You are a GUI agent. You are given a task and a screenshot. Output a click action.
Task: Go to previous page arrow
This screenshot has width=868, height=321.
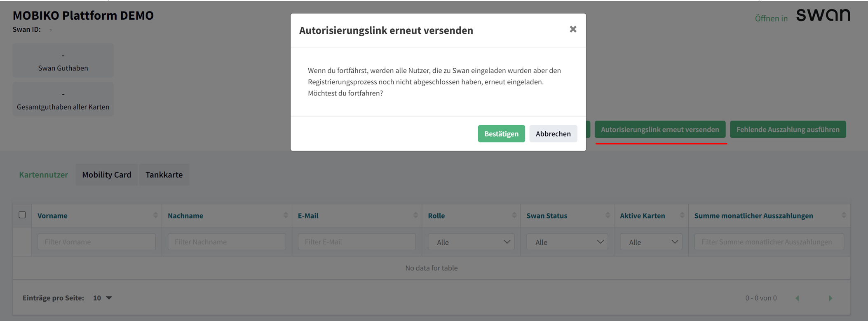point(797,298)
